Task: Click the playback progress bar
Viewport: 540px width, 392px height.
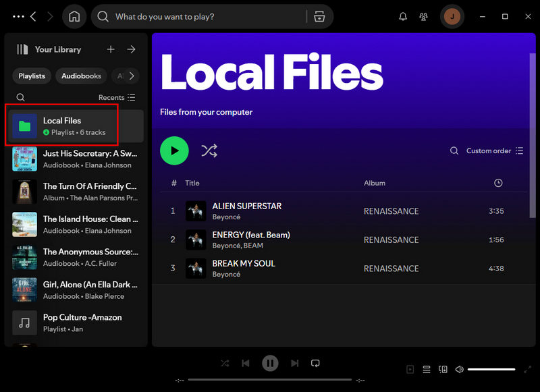Action: [270, 380]
